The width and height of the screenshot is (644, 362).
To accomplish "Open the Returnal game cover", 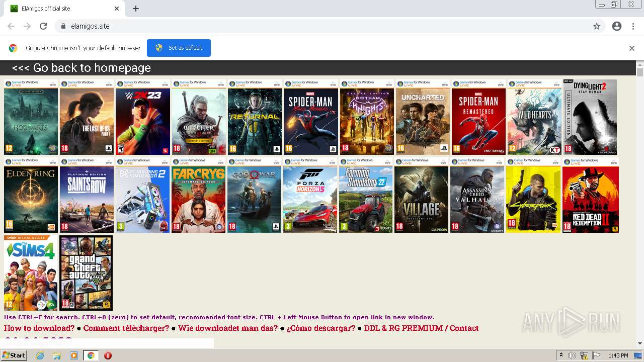I will coord(255,117).
